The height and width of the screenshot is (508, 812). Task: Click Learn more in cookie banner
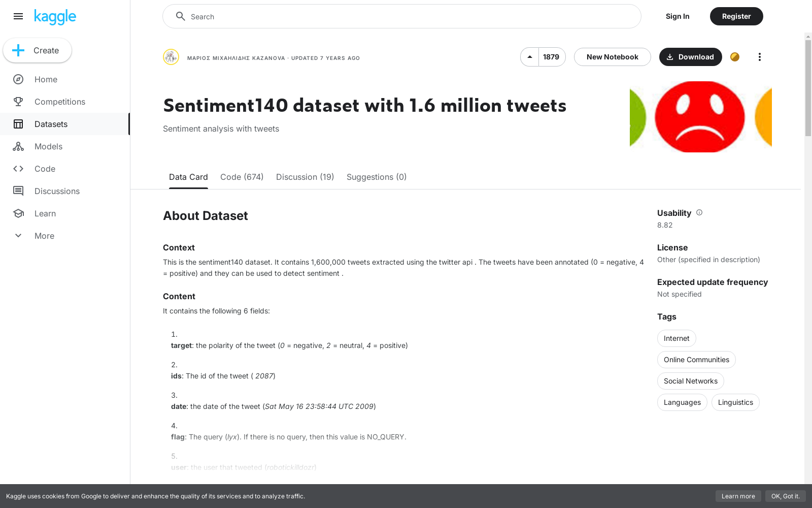738,496
